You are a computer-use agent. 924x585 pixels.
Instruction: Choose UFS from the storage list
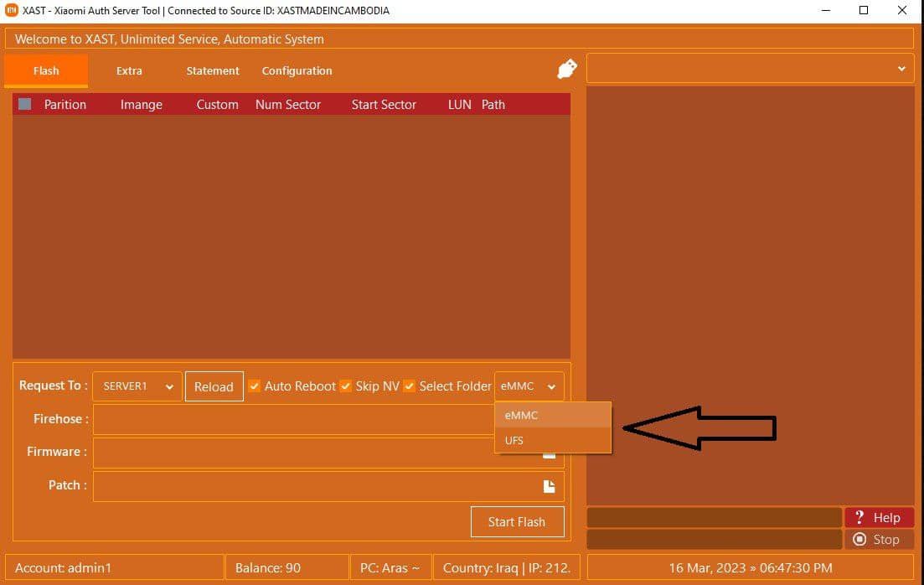553,441
